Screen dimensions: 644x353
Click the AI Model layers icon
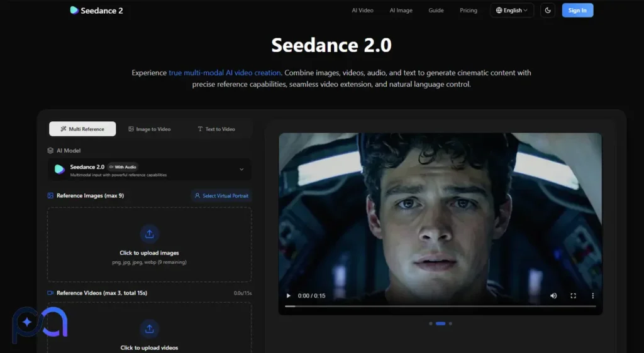[50, 151]
